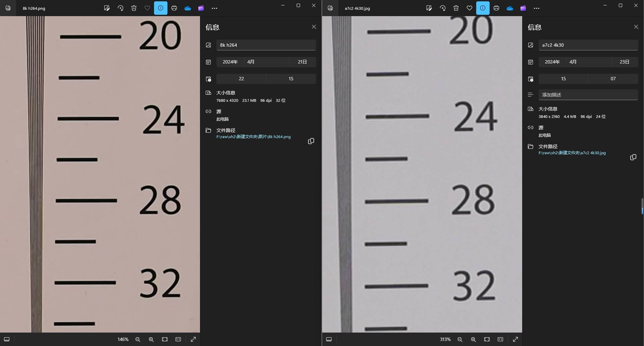
Task: Favorite the 8k h264.png image with heart
Action: click(147, 8)
